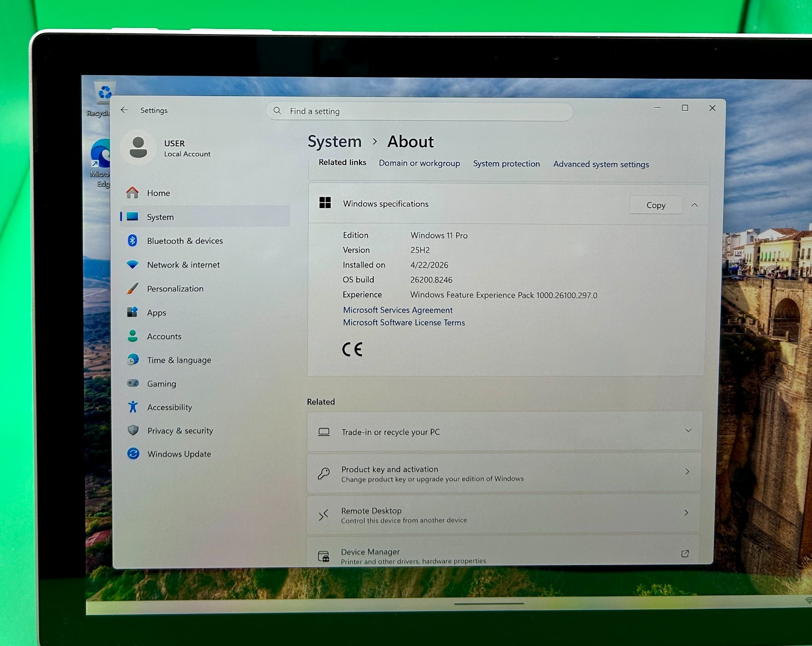The image size is (812, 646).
Task: Click the USER Local Account name
Action: click(187, 148)
